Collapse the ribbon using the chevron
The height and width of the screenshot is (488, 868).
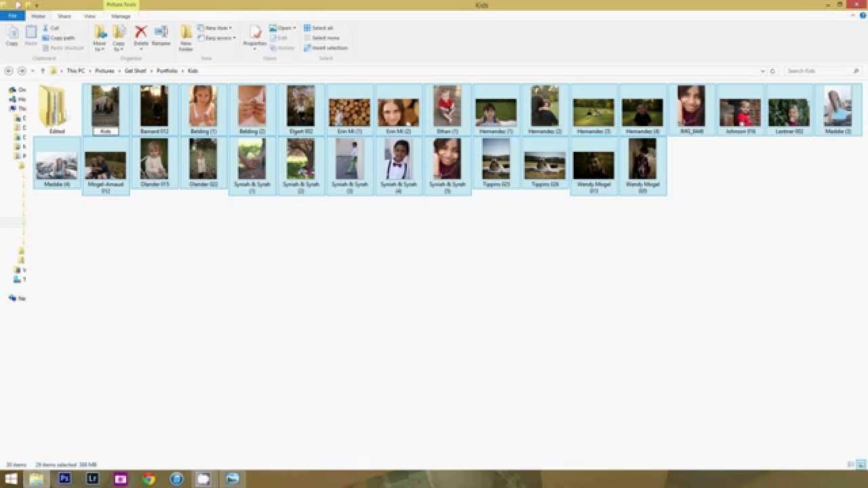(854, 15)
